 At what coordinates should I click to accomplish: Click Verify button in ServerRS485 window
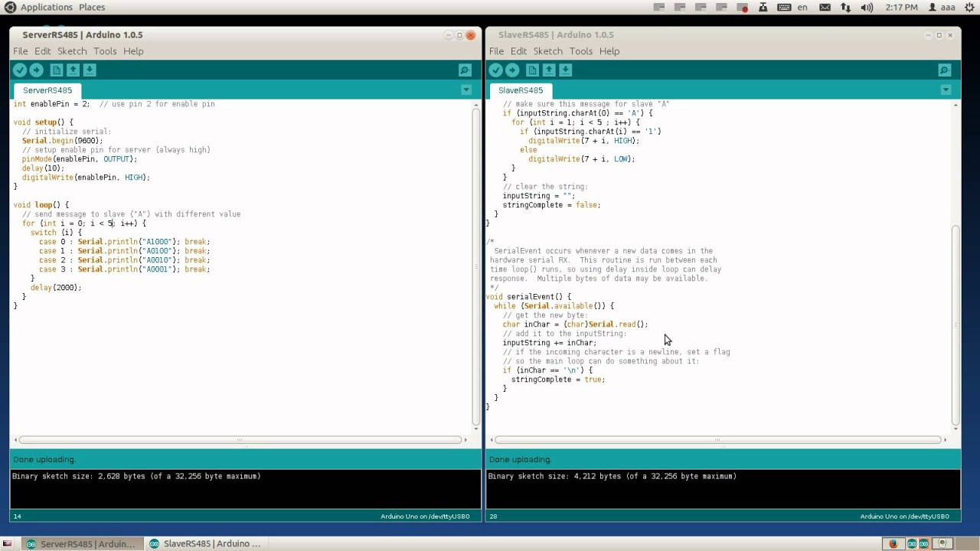tap(20, 70)
